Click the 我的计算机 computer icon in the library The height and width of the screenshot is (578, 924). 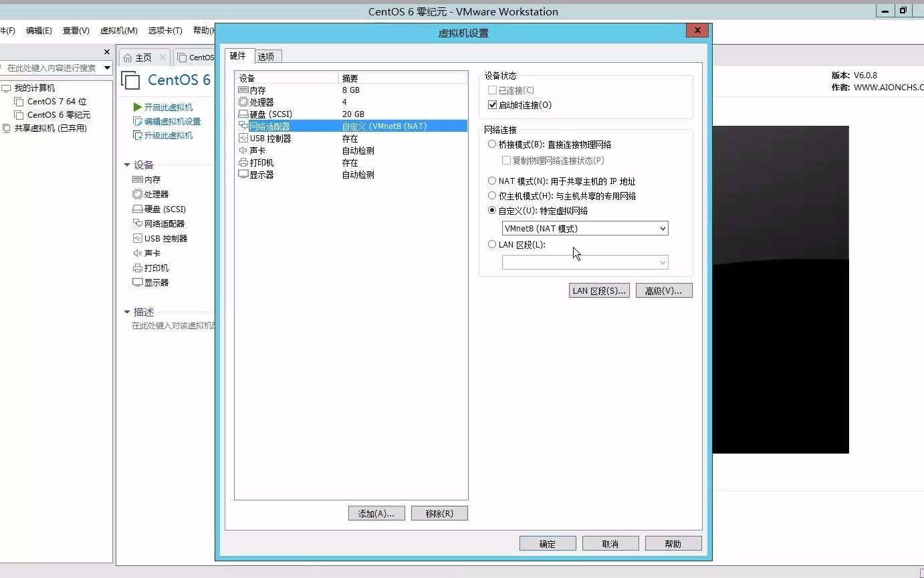click(x=7, y=88)
